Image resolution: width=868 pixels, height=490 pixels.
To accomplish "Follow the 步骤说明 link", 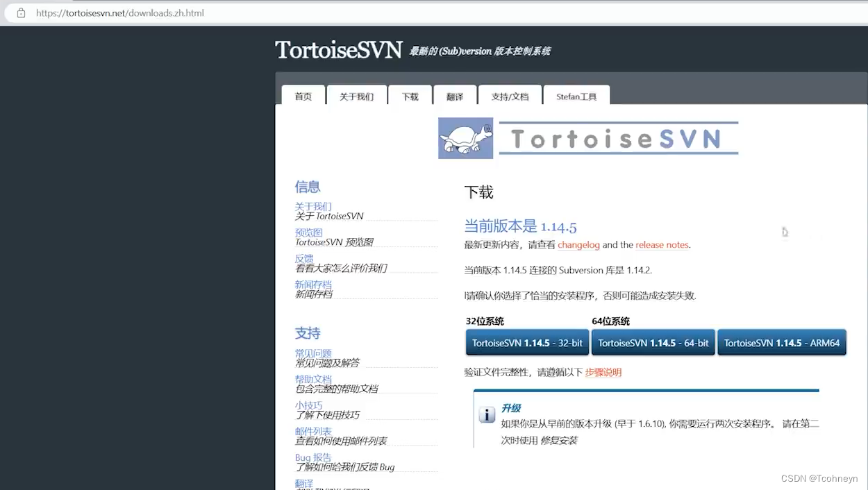I will [x=603, y=373].
